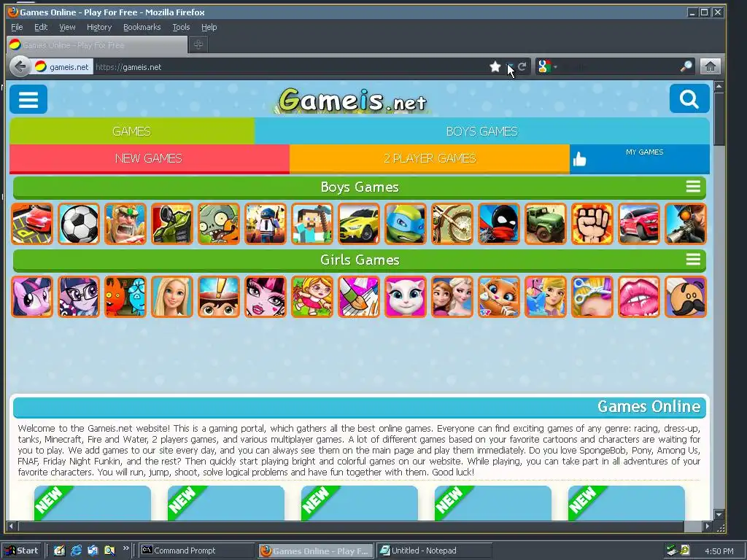This screenshot has width=747, height=560.
Task: Show hidden Quick Launch icons chevron
Action: pos(125,548)
